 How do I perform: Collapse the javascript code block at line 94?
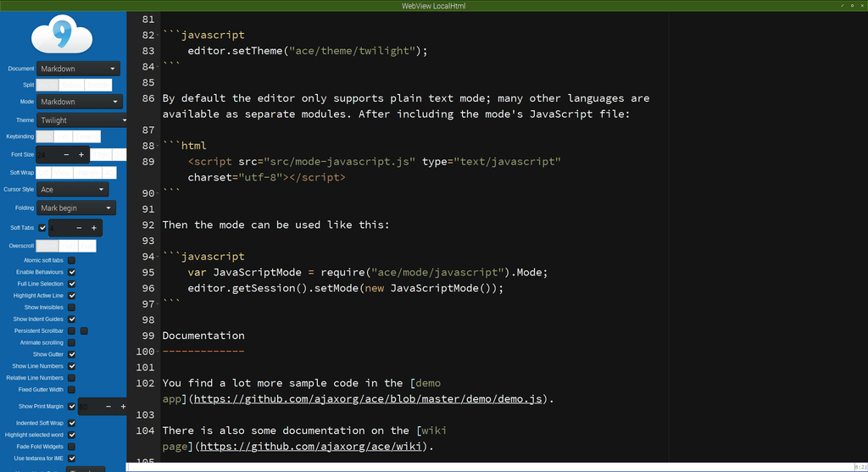(158, 257)
